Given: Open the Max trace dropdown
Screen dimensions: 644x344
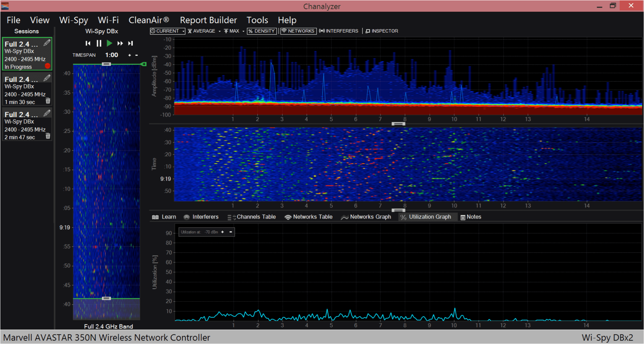Looking at the screenshot, I should [242, 31].
